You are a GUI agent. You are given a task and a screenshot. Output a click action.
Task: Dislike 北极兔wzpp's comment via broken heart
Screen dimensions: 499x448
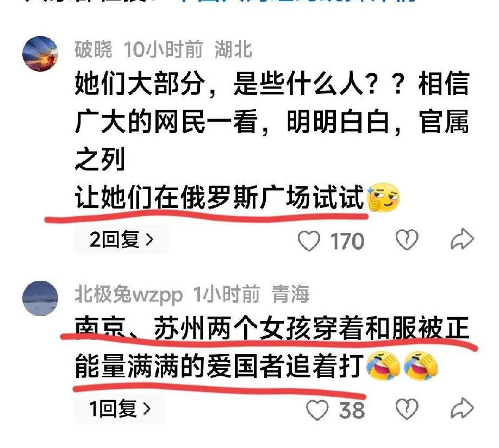pyautogui.click(x=407, y=408)
